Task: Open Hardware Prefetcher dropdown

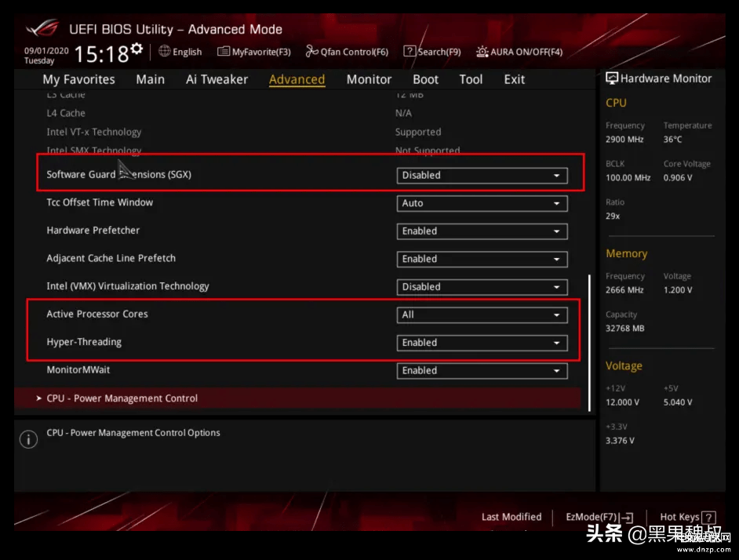Action: [x=482, y=231]
